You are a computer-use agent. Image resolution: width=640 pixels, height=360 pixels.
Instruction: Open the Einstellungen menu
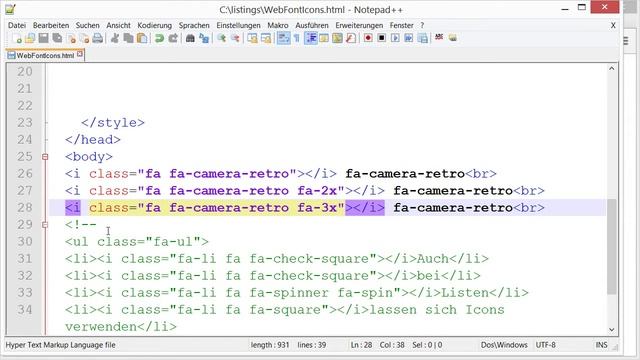(x=238, y=25)
